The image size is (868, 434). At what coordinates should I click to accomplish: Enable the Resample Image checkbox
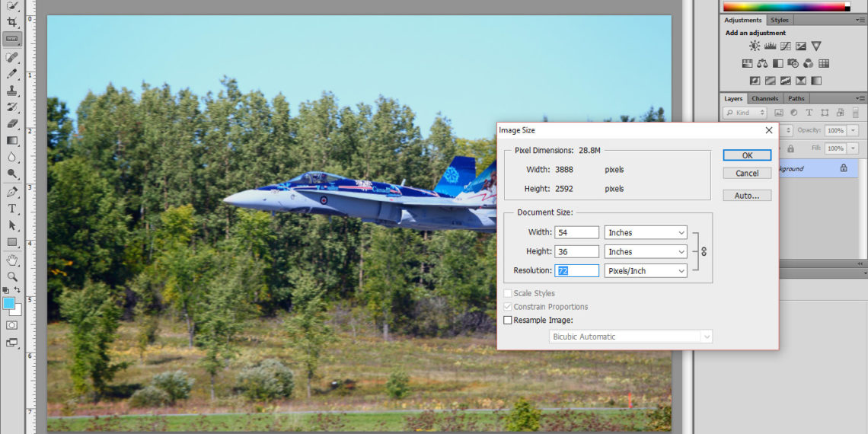508,320
